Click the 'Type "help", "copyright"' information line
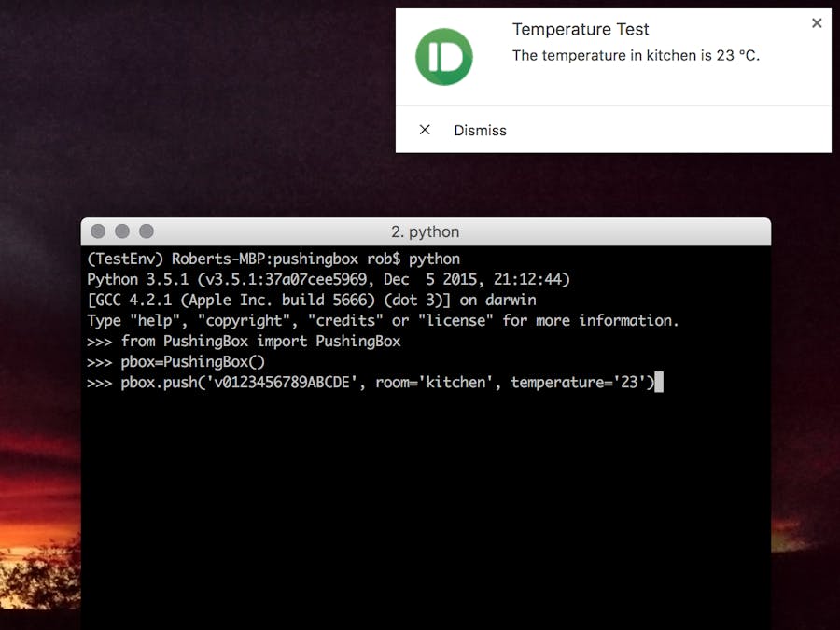This screenshot has width=840, height=630. click(x=383, y=320)
